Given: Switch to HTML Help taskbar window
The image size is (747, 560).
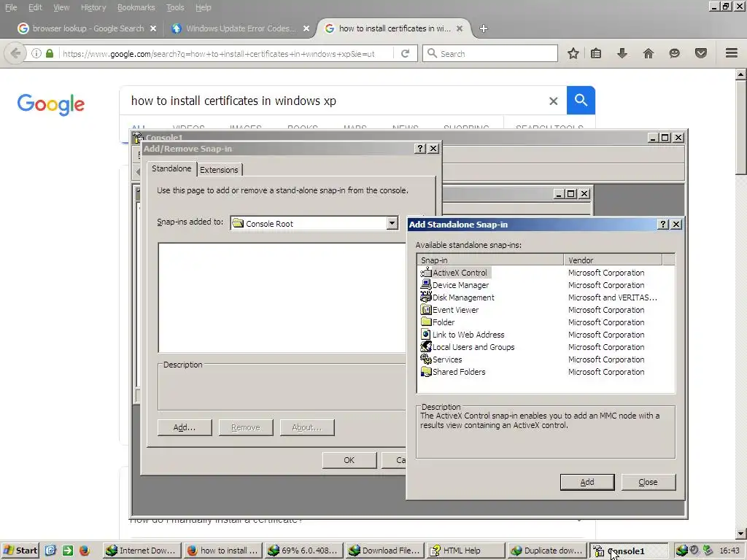Looking at the screenshot, I should [465, 551].
